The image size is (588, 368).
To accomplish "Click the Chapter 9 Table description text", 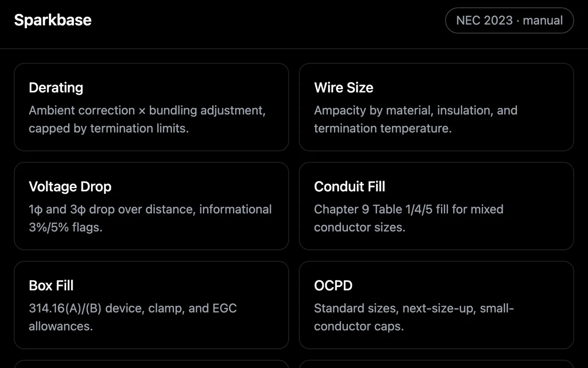I will pyautogui.click(x=409, y=218).
